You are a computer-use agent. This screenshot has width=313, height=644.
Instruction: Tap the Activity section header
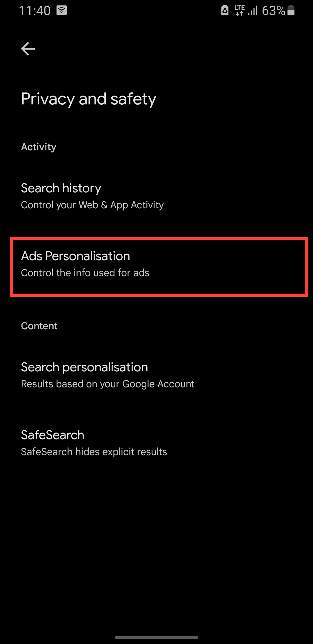39,147
